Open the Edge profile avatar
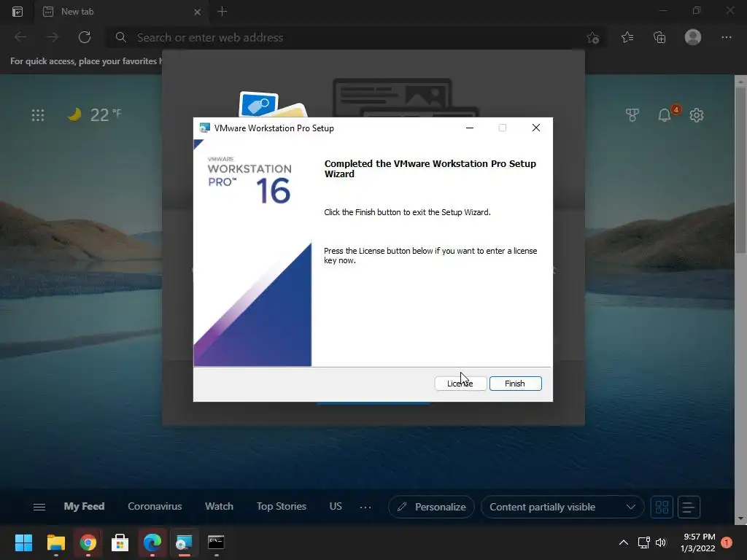This screenshot has height=560, width=747. (693, 37)
